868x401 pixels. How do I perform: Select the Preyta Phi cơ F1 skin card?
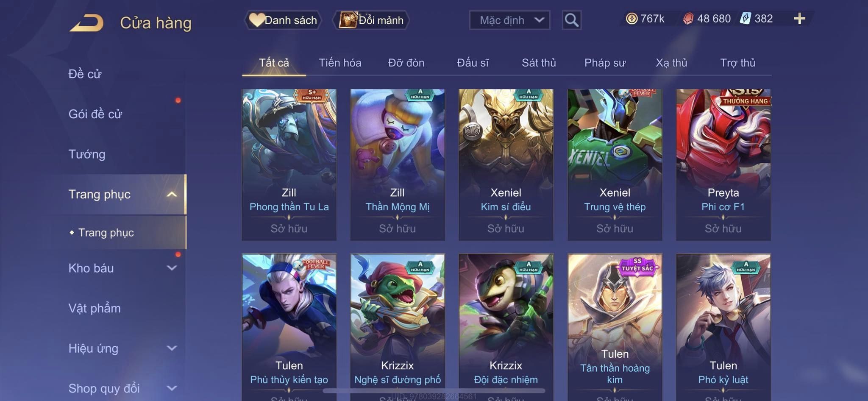pos(723,164)
